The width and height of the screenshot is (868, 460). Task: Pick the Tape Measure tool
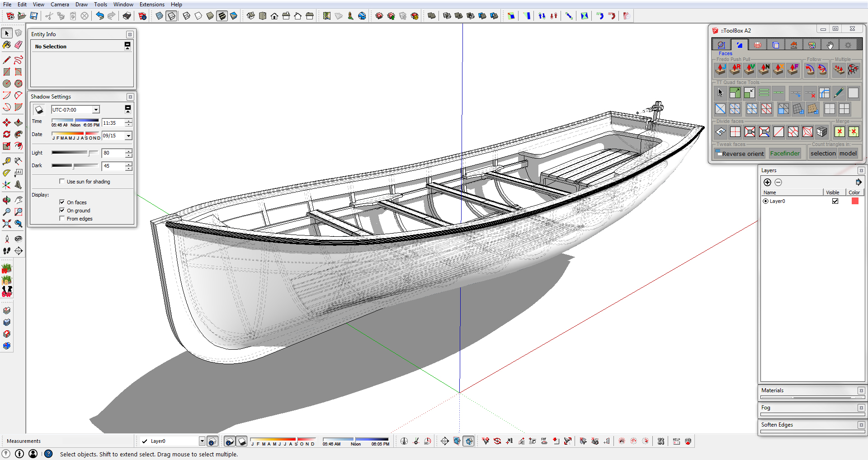click(7, 161)
